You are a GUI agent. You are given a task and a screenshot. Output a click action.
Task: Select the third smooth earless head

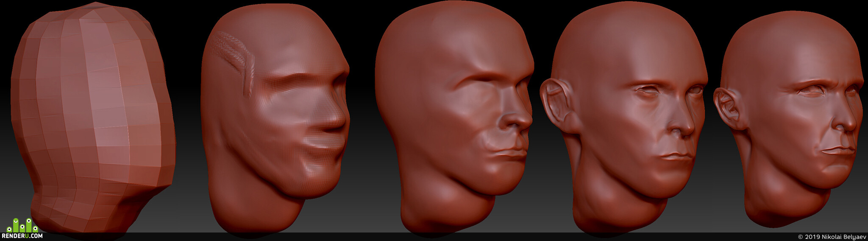(453, 119)
